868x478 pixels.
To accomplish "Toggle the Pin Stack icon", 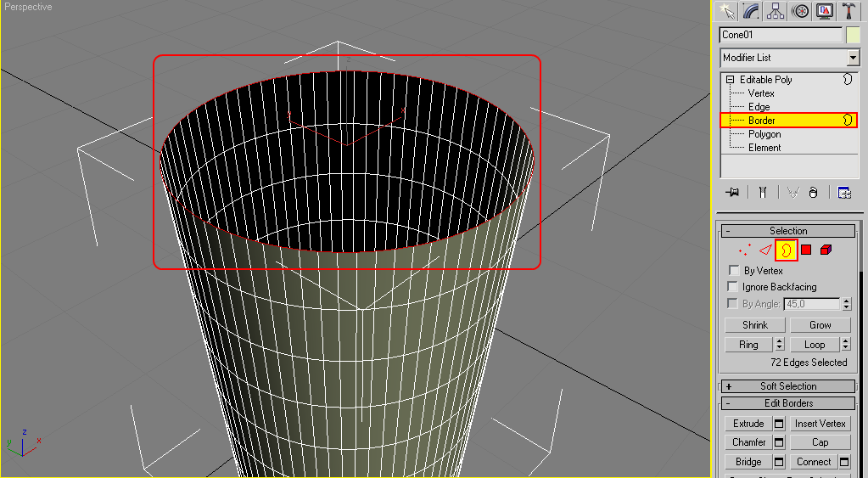I will (732, 192).
